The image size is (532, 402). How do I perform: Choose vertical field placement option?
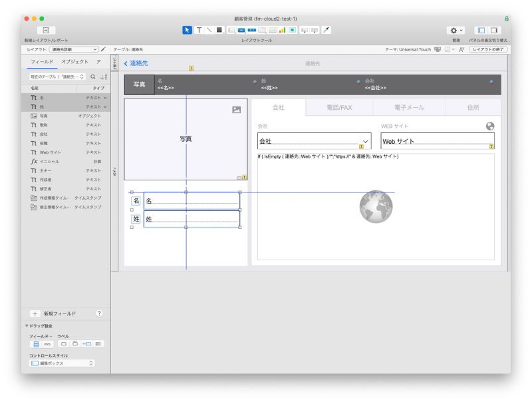point(36,344)
